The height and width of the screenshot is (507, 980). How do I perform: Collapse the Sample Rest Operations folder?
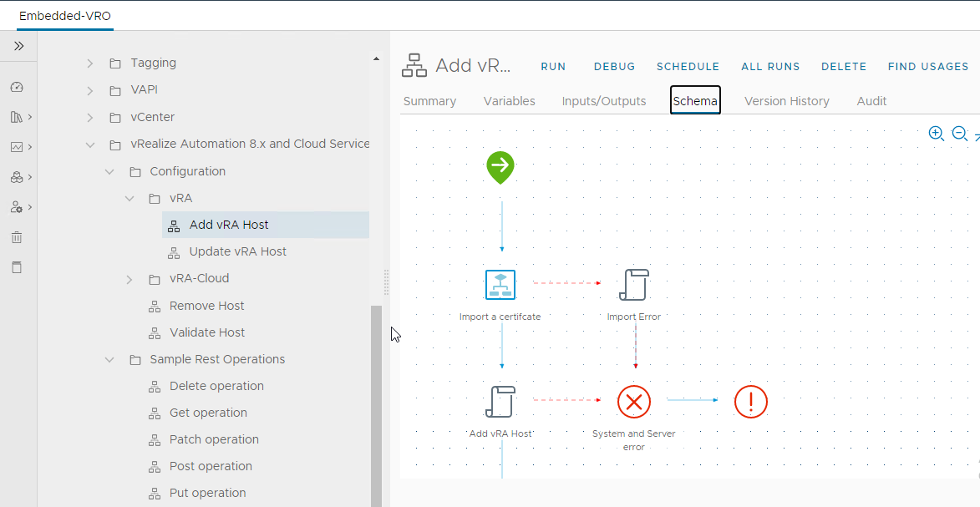tap(109, 359)
